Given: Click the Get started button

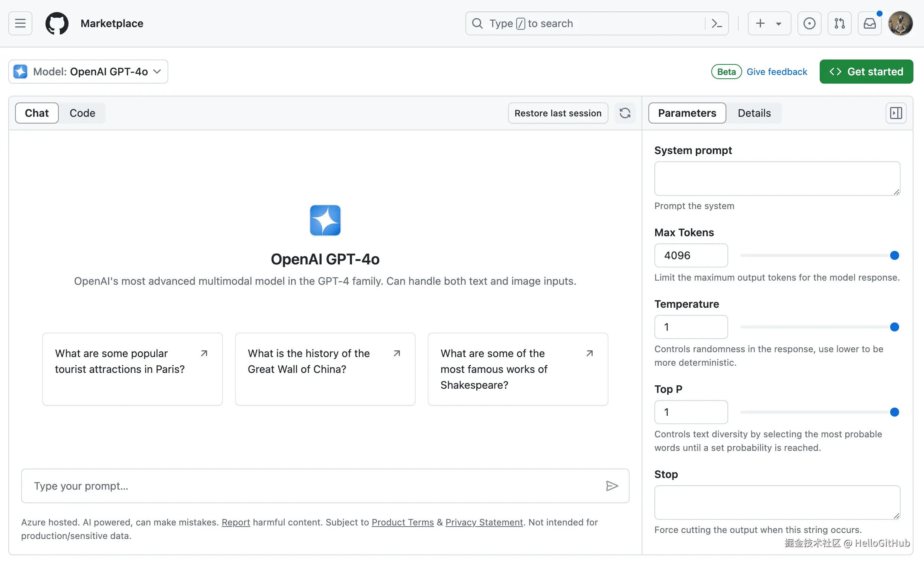Looking at the screenshot, I should pyautogui.click(x=866, y=72).
